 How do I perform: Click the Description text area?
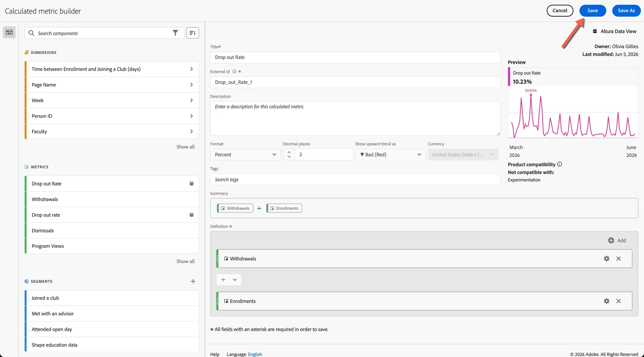pos(355,119)
